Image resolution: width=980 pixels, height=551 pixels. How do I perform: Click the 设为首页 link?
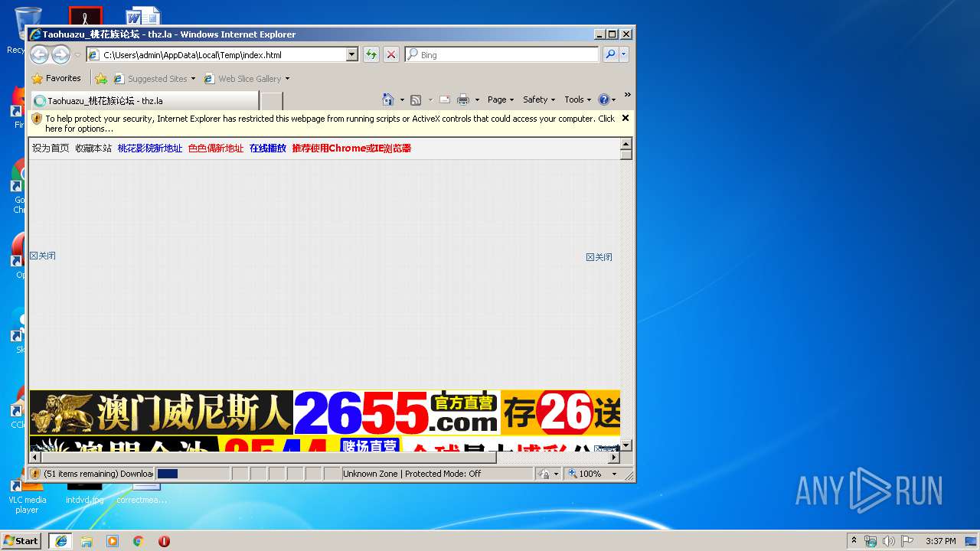tap(51, 148)
